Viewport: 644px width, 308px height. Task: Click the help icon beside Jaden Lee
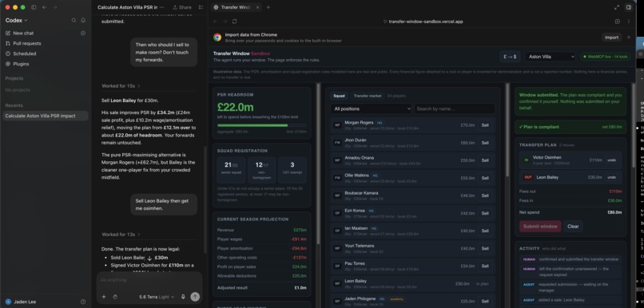click(83, 302)
